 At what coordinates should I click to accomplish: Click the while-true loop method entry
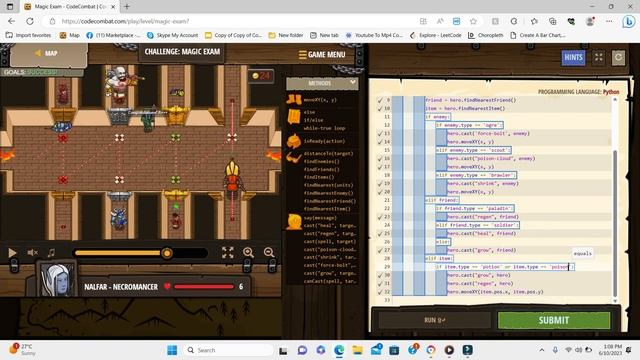click(x=324, y=128)
